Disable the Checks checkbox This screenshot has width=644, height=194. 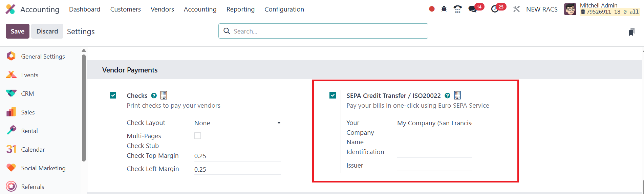(x=113, y=95)
